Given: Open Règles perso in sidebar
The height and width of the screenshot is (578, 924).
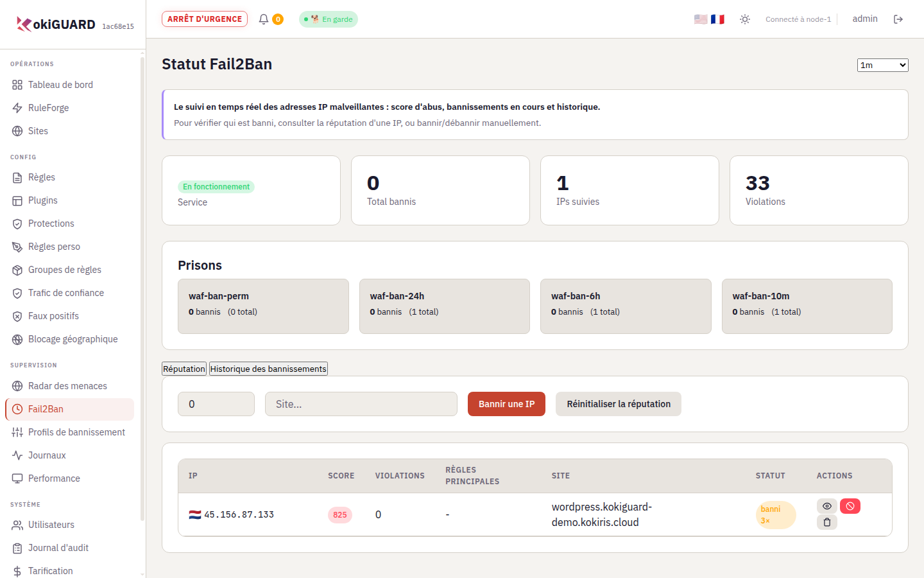Looking at the screenshot, I should pos(69,247).
